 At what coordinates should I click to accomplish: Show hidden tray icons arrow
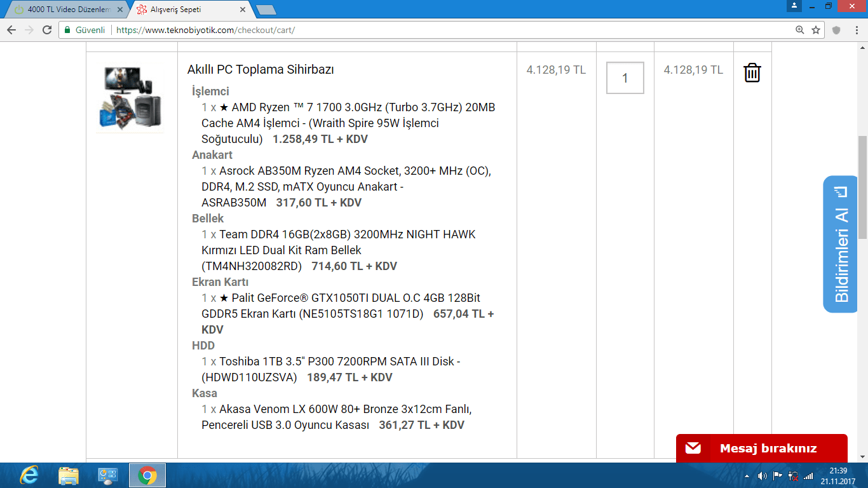pyautogui.click(x=747, y=476)
